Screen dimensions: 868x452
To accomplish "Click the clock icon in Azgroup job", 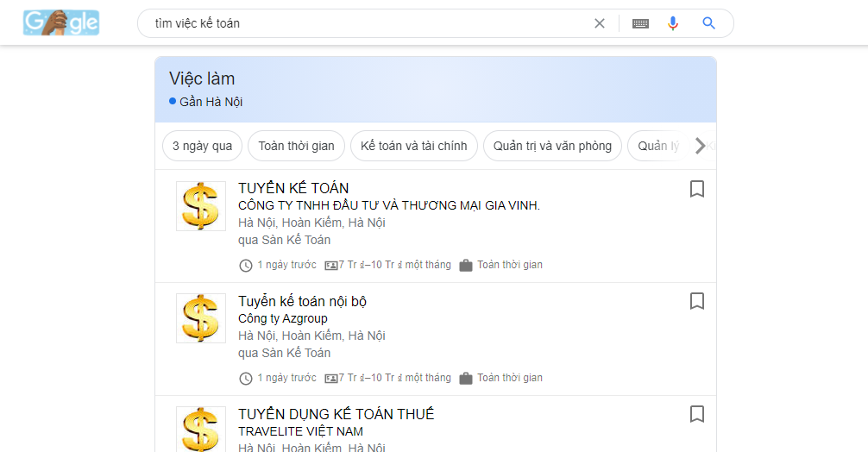I will click(246, 379).
